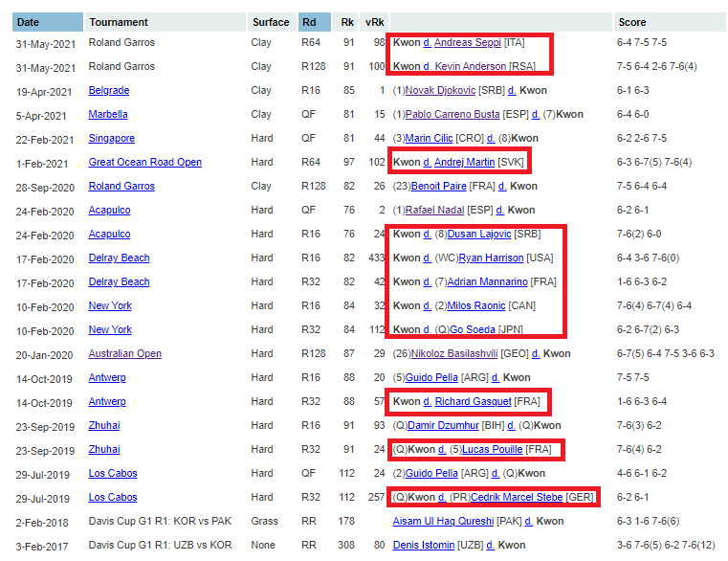This screenshot has height=561, width=728.
Task: Open Andreas Seppi player link
Action: pyautogui.click(x=468, y=42)
